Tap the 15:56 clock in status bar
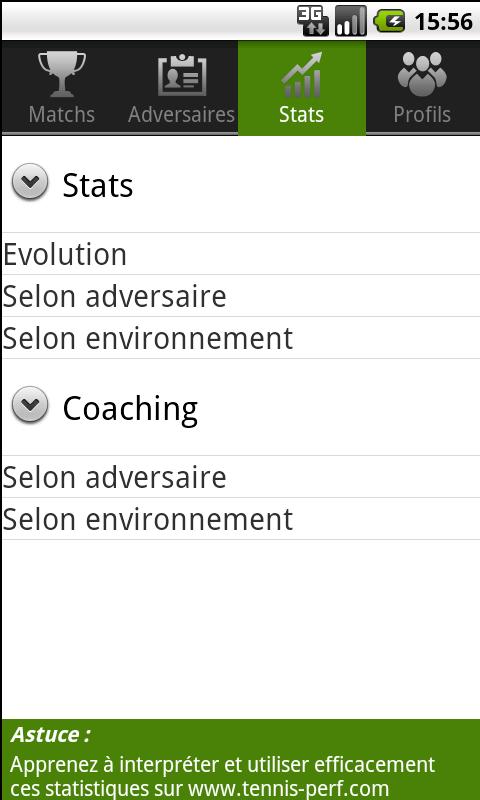 pos(443,21)
